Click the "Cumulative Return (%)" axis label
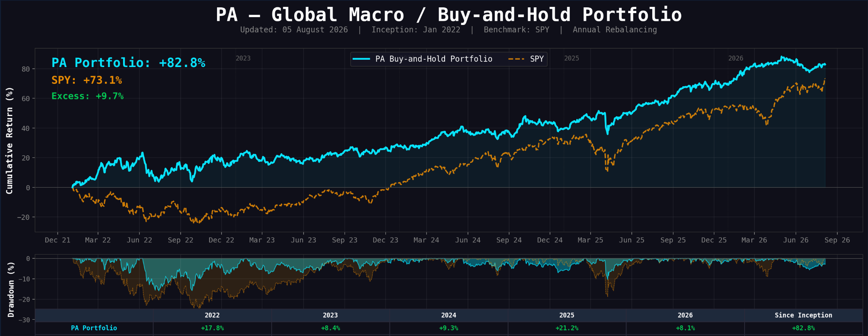The image size is (868, 336). pos(9,140)
